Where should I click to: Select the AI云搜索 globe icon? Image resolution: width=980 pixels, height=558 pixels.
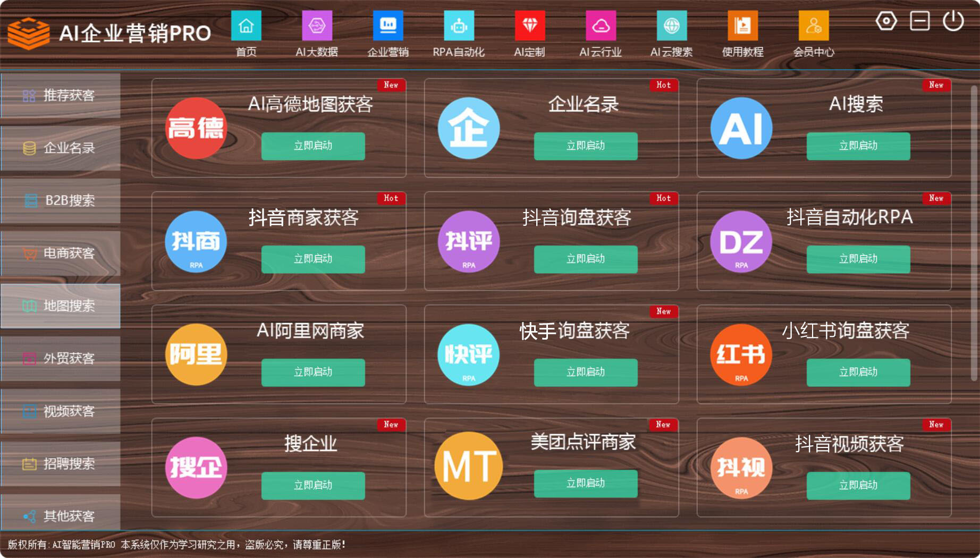click(x=671, y=26)
